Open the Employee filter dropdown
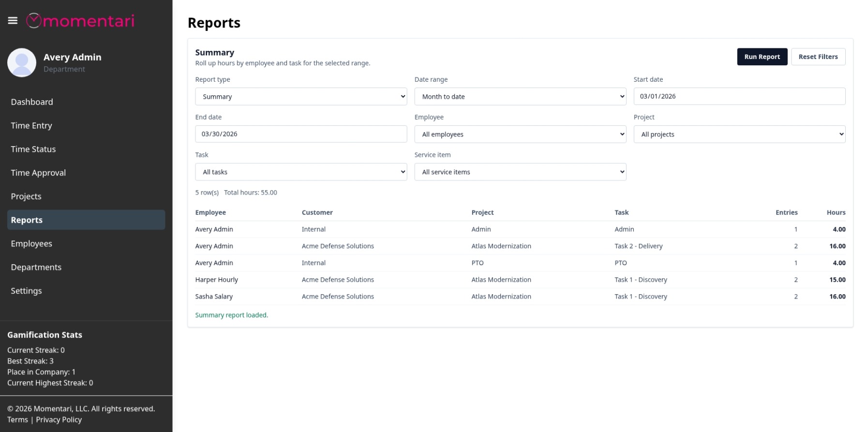Screen dimensions: 868x432 (x=520, y=134)
